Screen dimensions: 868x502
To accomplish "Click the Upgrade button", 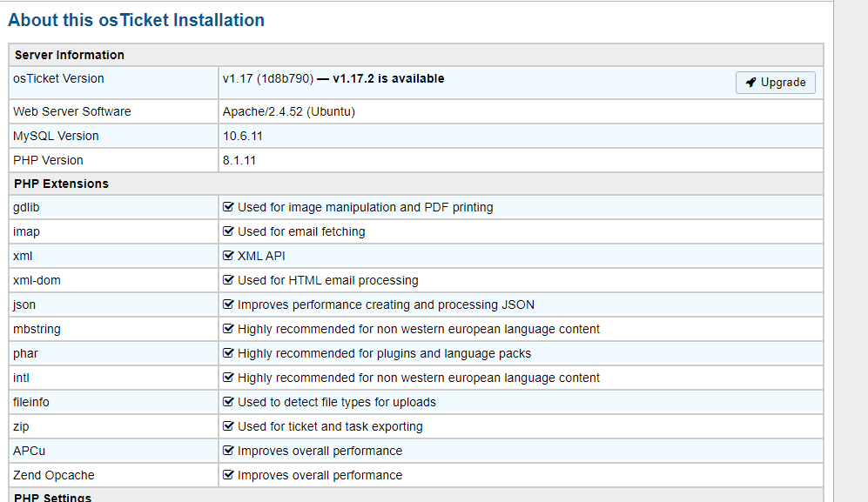I will (x=776, y=83).
